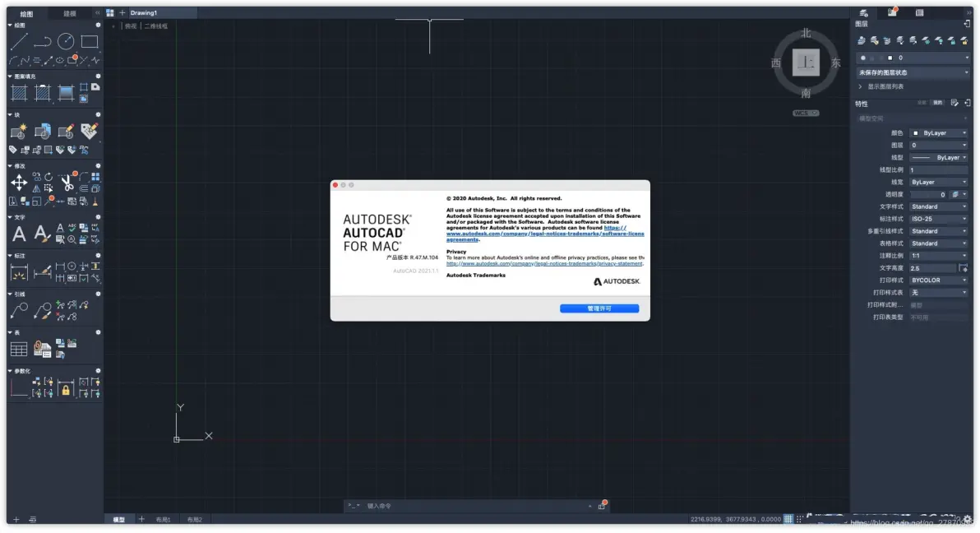Toggle snap mode in status bar
980x533 pixels.
799,519
